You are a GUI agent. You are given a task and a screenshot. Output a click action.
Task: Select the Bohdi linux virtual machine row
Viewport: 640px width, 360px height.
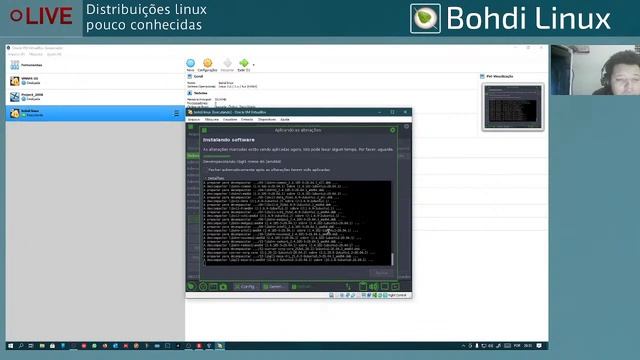95,113
